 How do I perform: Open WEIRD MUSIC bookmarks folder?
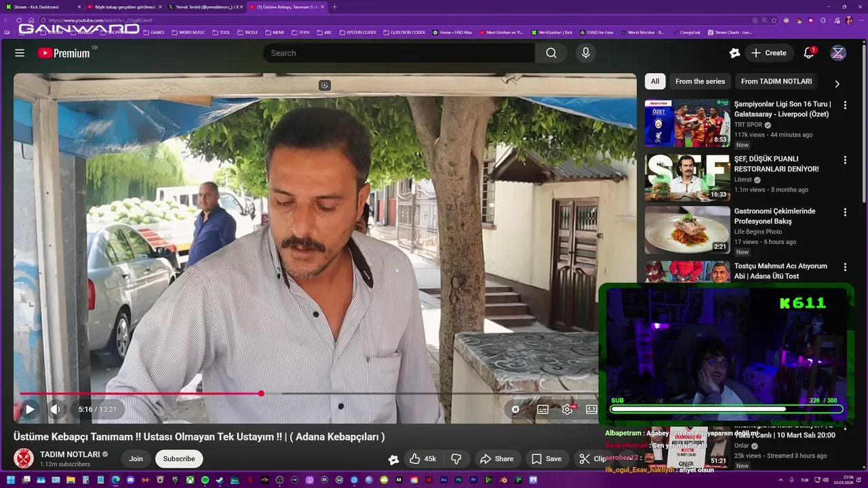tap(188, 33)
